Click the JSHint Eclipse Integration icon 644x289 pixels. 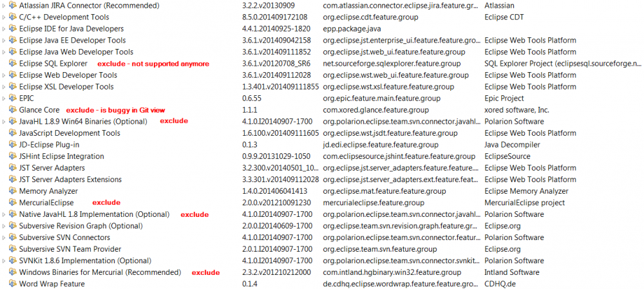13,156
